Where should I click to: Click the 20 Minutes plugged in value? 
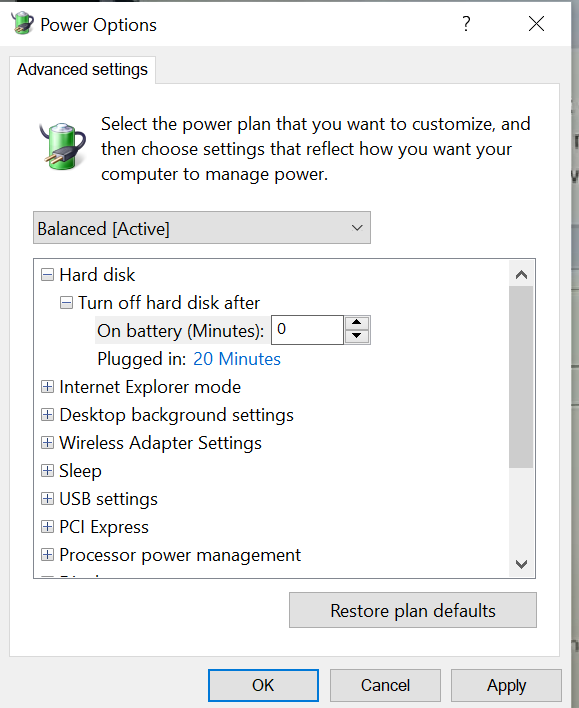click(x=237, y=359)
